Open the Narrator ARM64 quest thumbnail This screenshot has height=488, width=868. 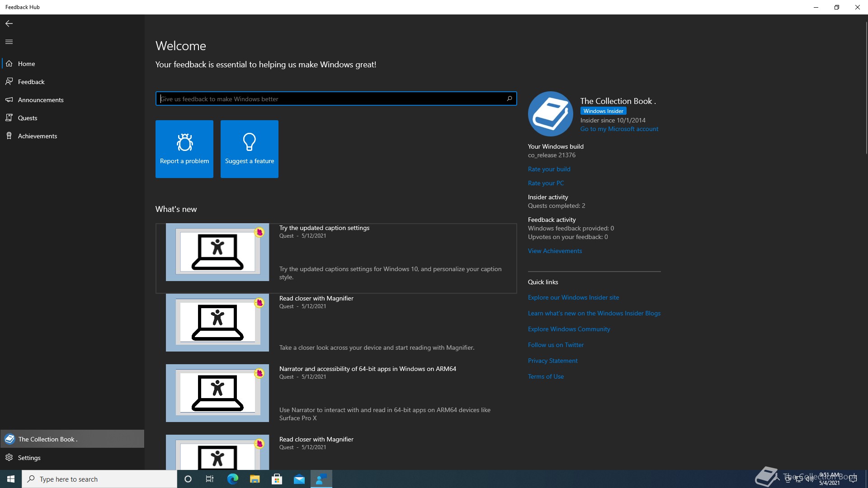(x=217, y=393)
